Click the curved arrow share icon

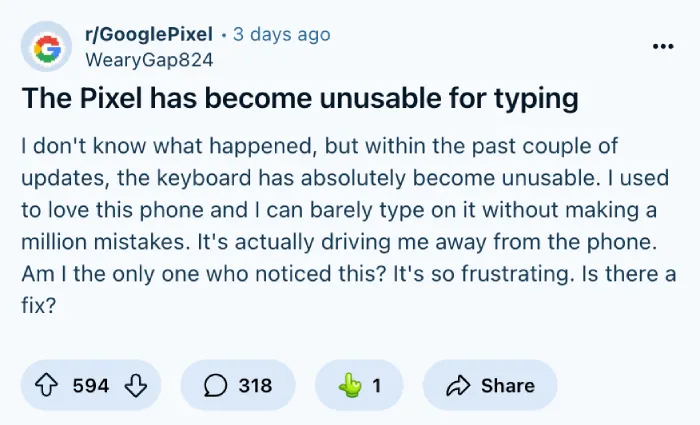pos(458,385)
